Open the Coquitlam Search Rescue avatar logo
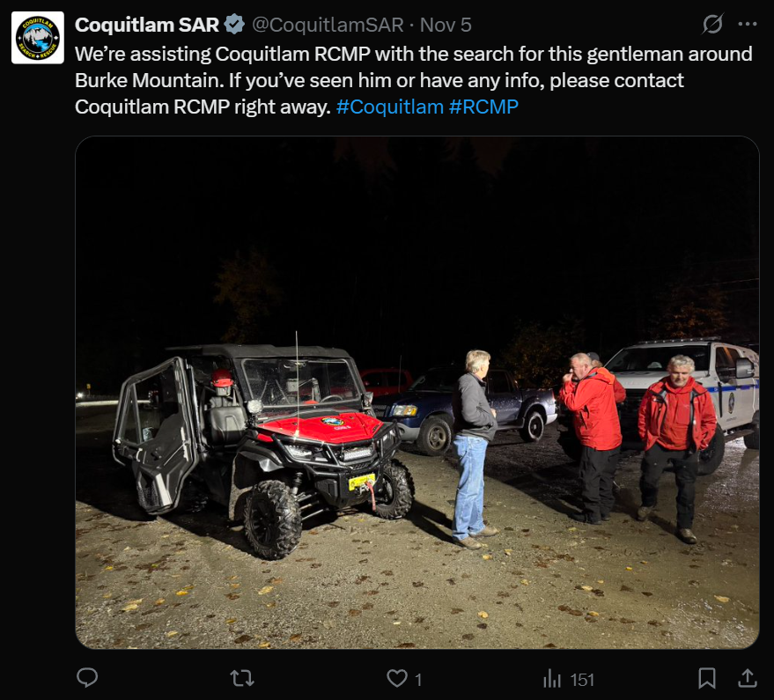774x700 pixels. (x=38, y=38)
